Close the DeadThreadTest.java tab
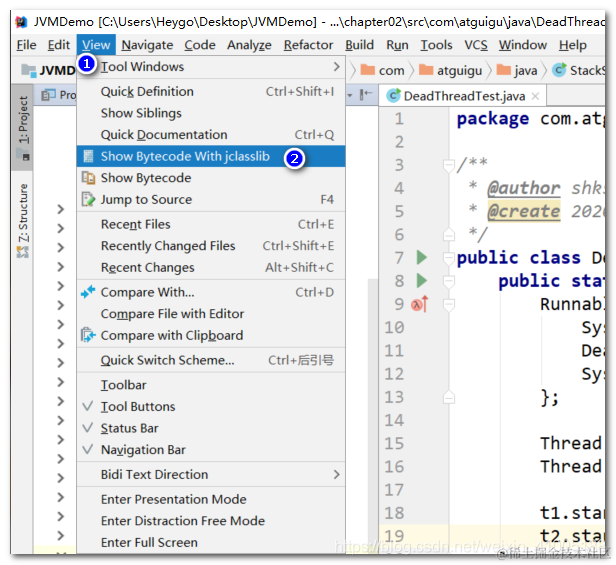This screenshot has height=565, width=616. click(535, 96)
